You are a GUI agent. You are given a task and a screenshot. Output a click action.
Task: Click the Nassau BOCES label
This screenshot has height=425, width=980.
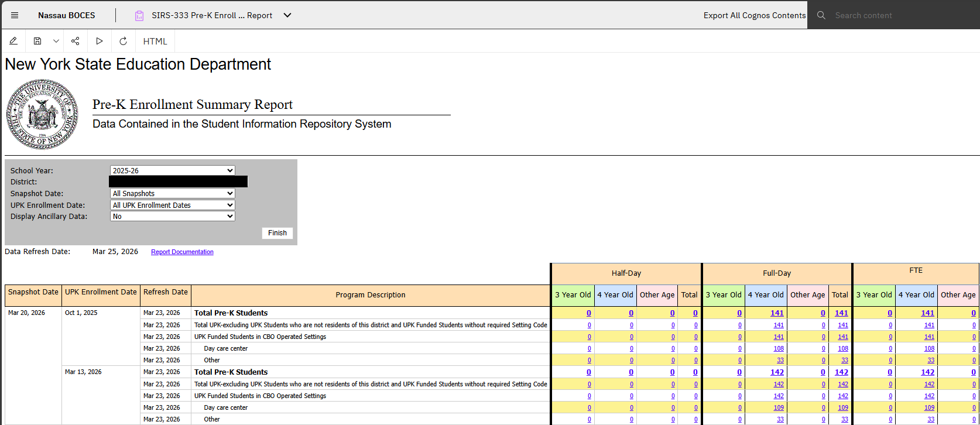(67, 15)
